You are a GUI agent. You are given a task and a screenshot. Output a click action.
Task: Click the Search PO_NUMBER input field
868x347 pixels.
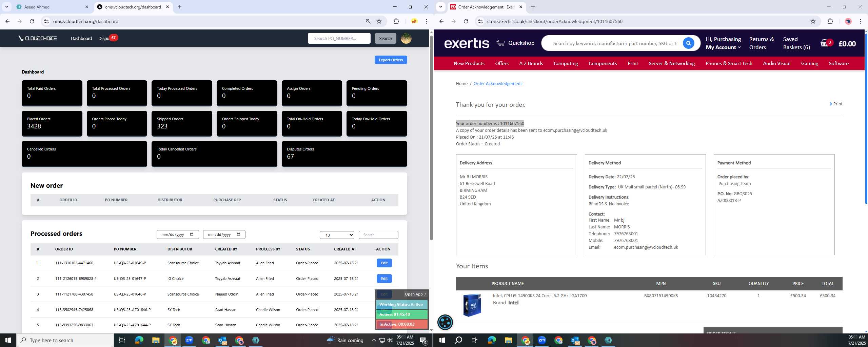pos(339,38)
